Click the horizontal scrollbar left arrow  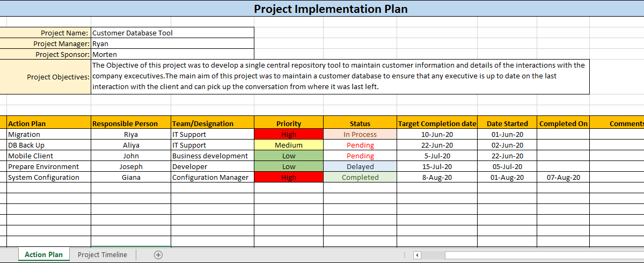(418, 255)
